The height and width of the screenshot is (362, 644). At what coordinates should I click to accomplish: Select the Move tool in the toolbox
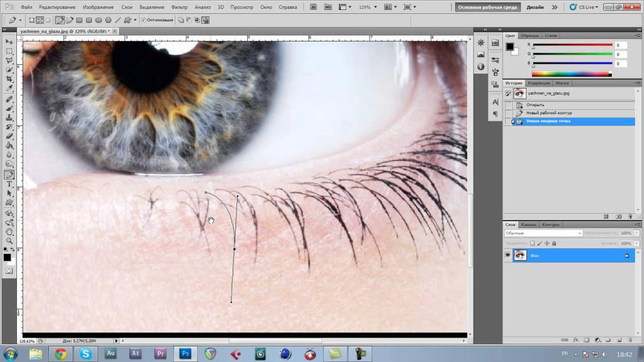tap(9, 41)
